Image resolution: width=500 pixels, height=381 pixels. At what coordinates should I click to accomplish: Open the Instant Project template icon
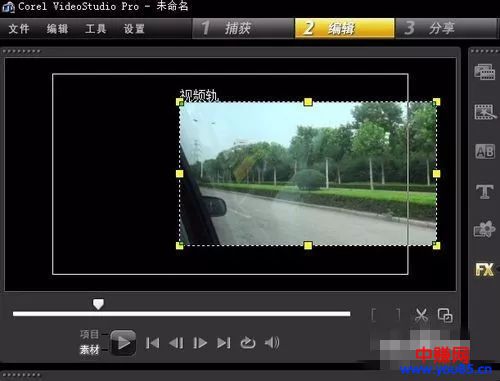(485, 112)
